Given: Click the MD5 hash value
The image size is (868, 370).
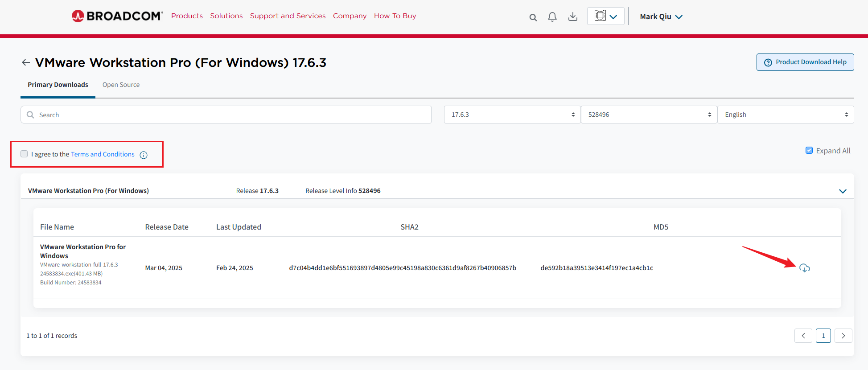Looking at the screenshot, I should (596, 268).
